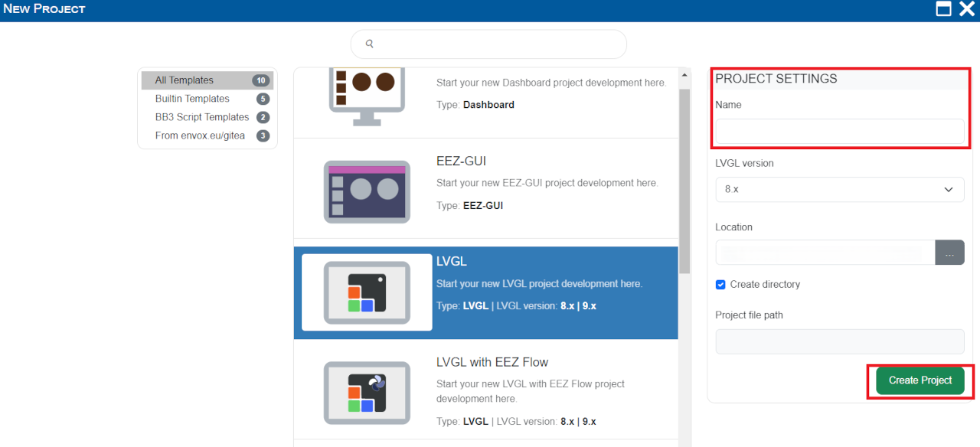Choose the LVGL with EEZ Flow icon
This screenshot has width=980, height=447.
tap(367, 392)
